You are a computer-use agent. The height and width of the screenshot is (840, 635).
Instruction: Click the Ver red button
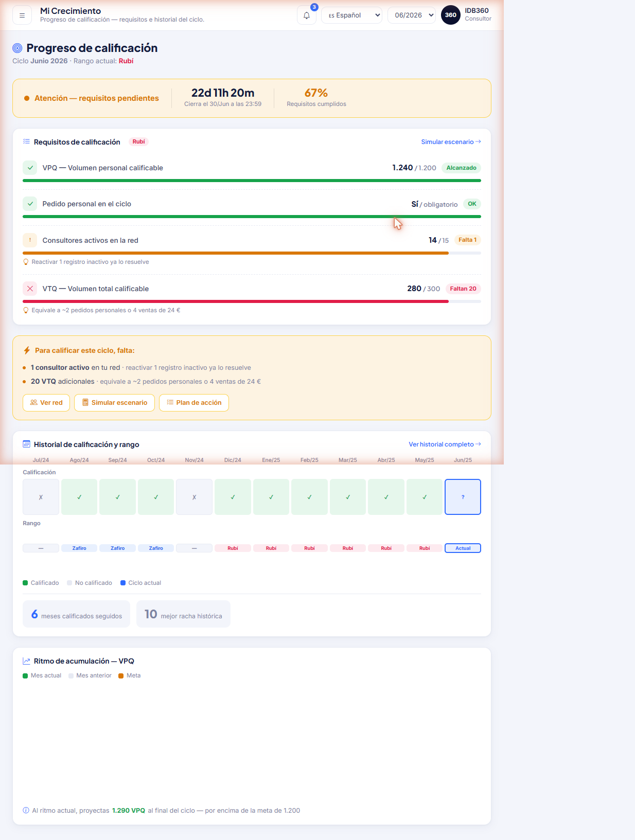tap(46, 403)
